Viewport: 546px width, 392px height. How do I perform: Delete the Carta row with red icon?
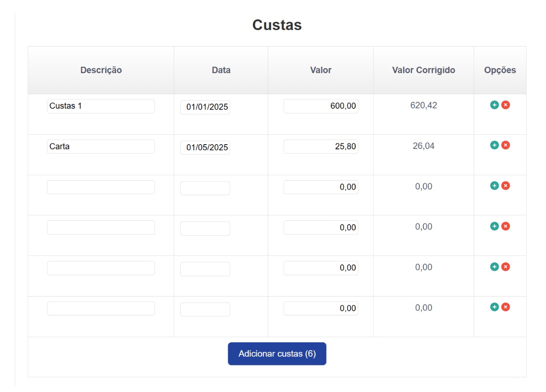point(505,145)
